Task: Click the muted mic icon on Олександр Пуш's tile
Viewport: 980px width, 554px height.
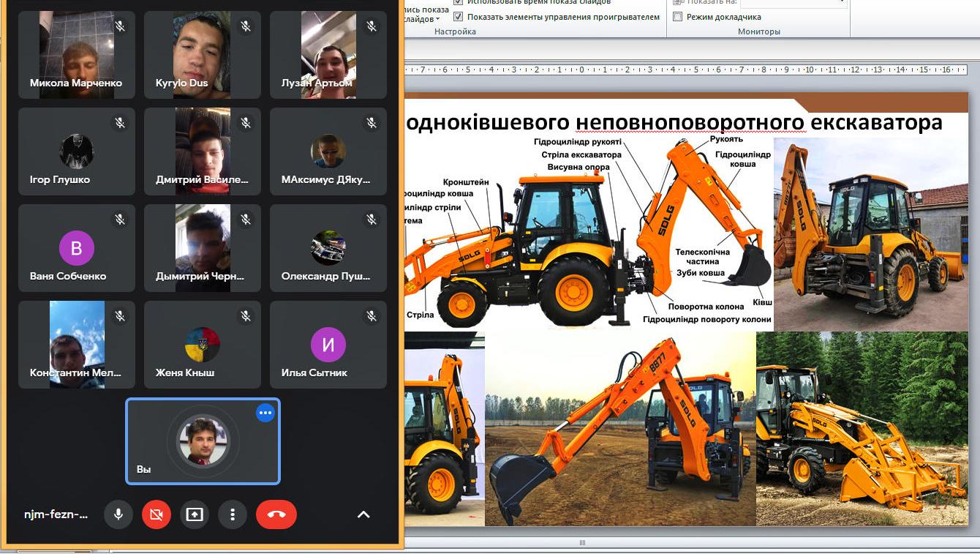Action: point(372,220)
